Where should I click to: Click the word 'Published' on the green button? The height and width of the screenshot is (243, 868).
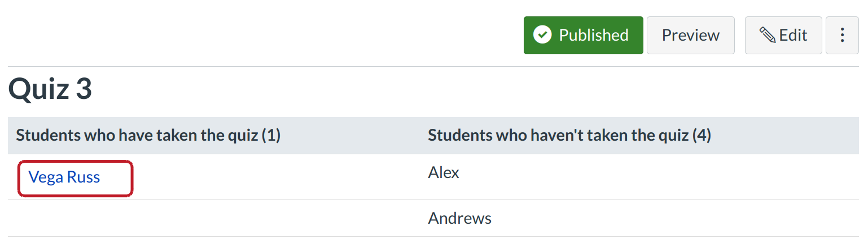594,35
